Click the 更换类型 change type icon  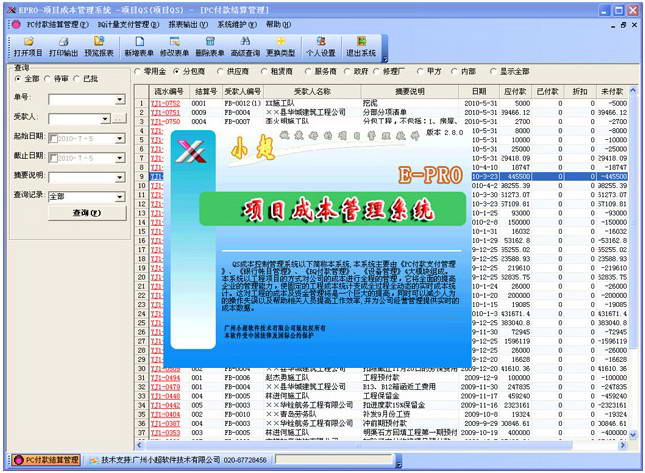(x=281, y=47)
